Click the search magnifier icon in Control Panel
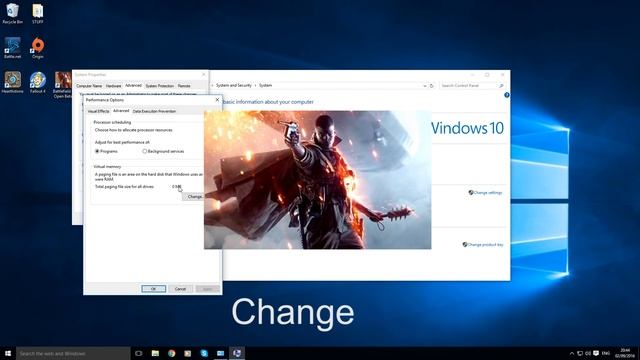Image resolution: width=640 pixels, height=360 pixels. click(501, 86)
